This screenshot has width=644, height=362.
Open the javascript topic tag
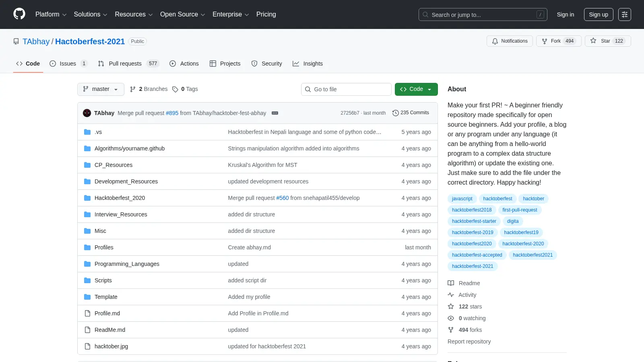[462, 199]
